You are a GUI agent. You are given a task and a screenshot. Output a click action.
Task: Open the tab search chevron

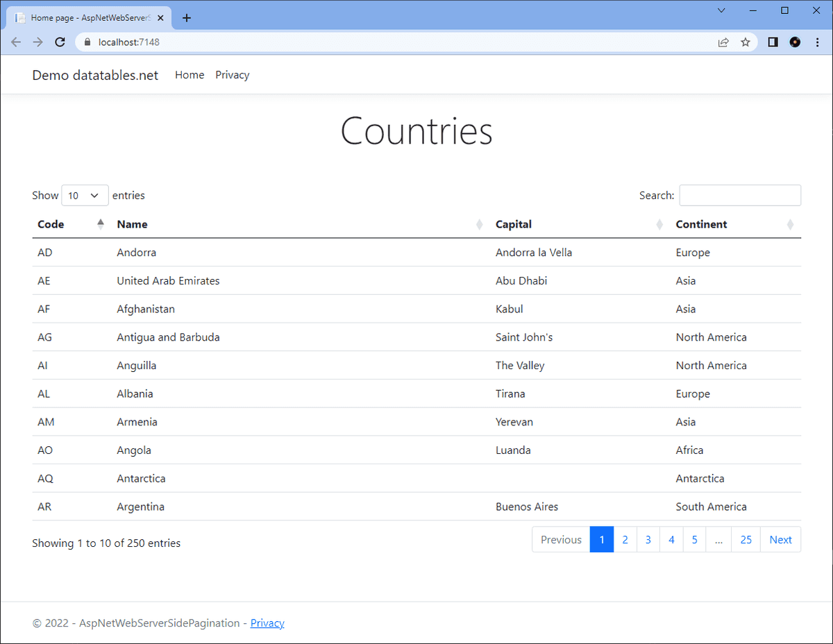click(721, 10)
